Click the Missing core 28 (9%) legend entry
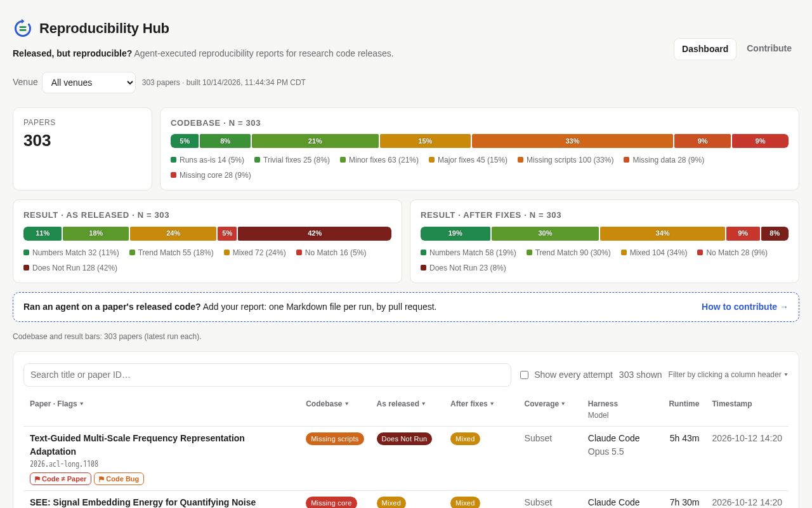This screenshot has height=508, width=812. point(211,175)
